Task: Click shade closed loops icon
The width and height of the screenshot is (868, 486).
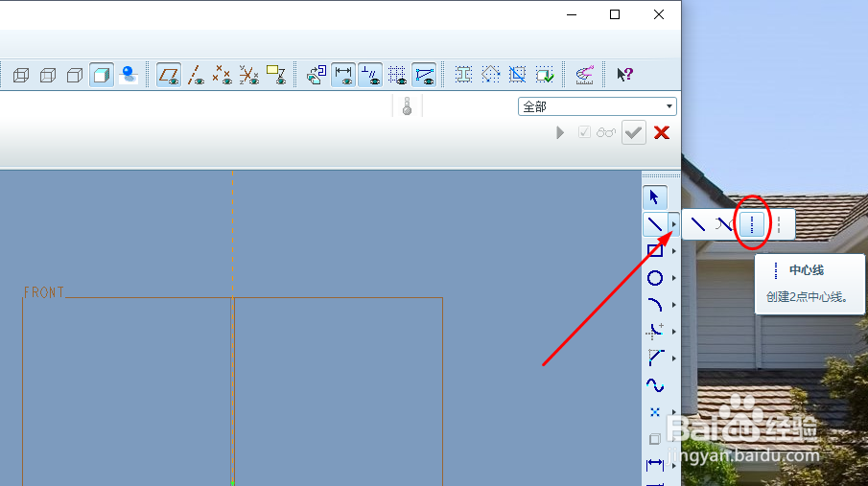Action: coord(463,75)
